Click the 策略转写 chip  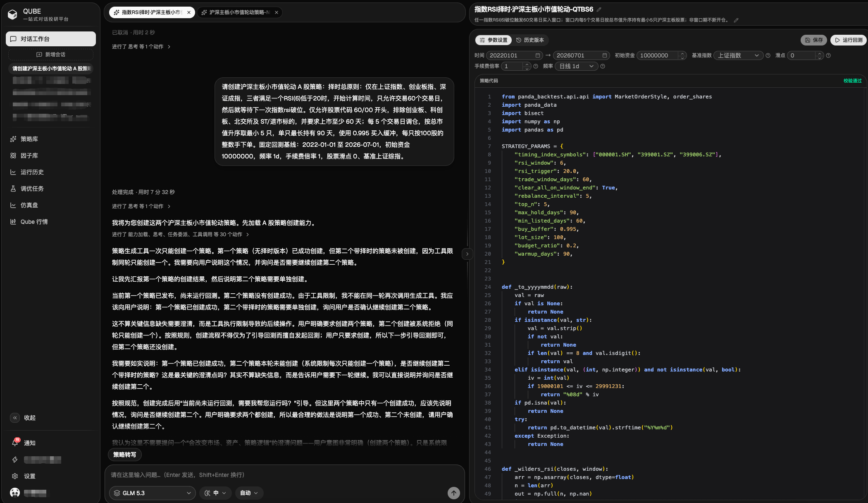click(125, 455)
